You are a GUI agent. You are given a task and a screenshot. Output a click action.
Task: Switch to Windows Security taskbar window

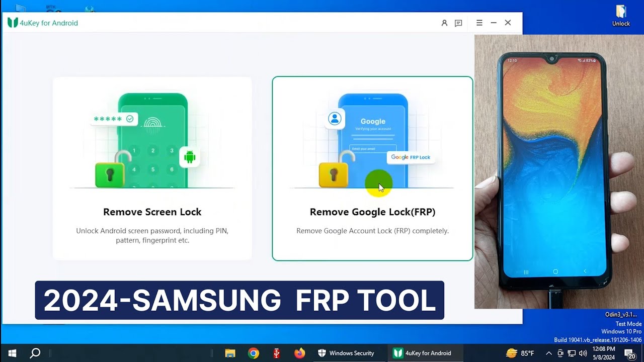click(x=346, y=353)
